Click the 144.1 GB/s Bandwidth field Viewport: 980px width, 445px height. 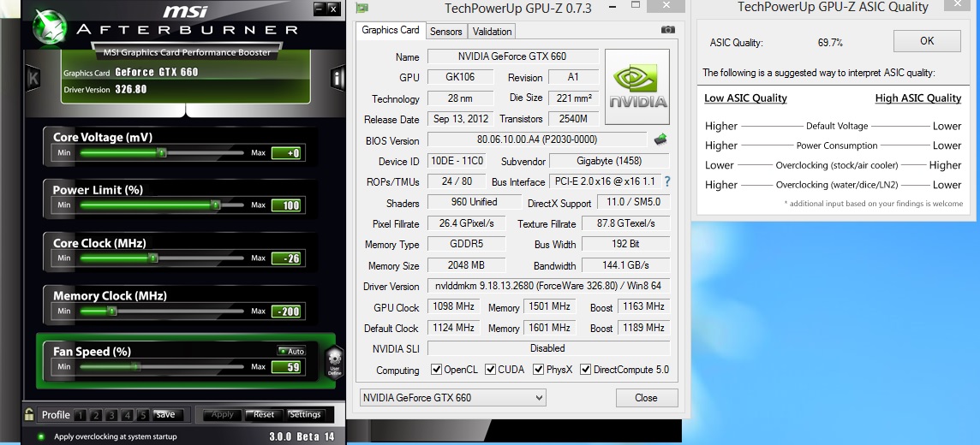coord(625,265)
